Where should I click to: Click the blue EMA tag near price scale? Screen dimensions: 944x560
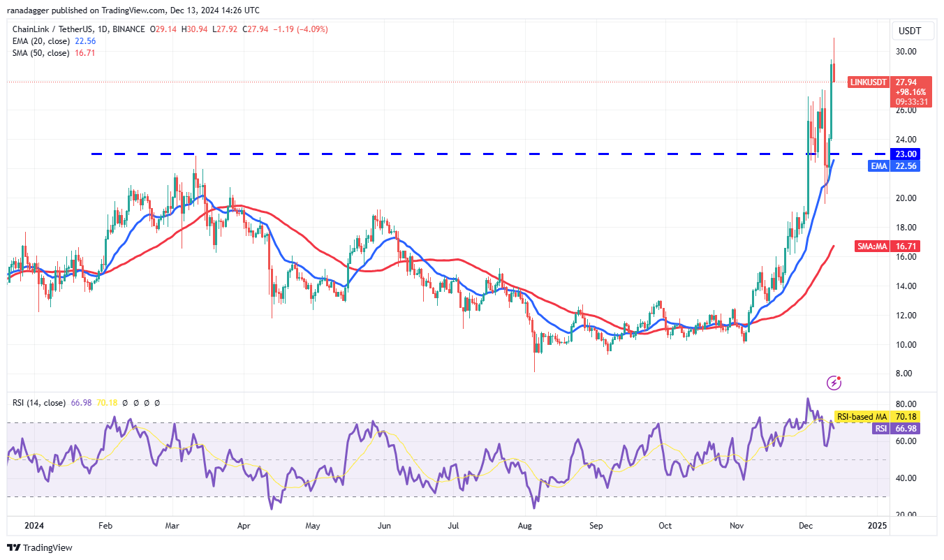click(878, 166)
